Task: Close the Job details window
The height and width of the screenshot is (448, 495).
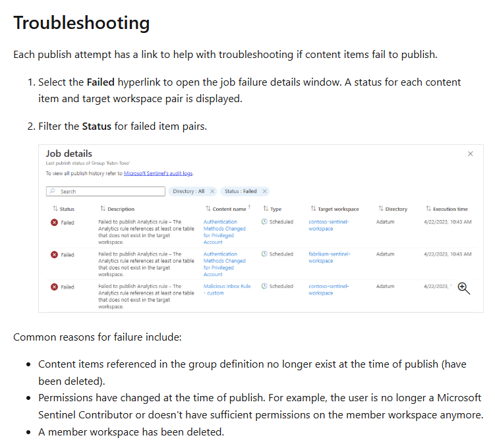Action: [x=470, y=154]
